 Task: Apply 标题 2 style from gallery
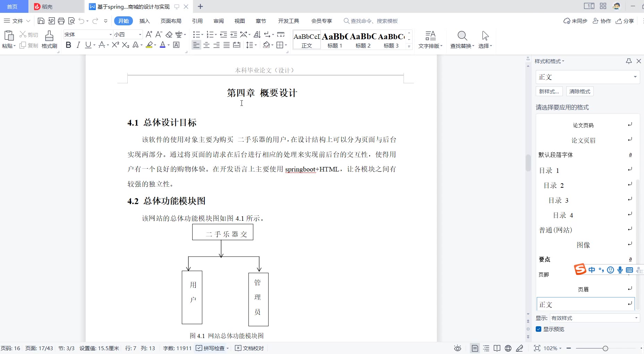pos(363,40)
